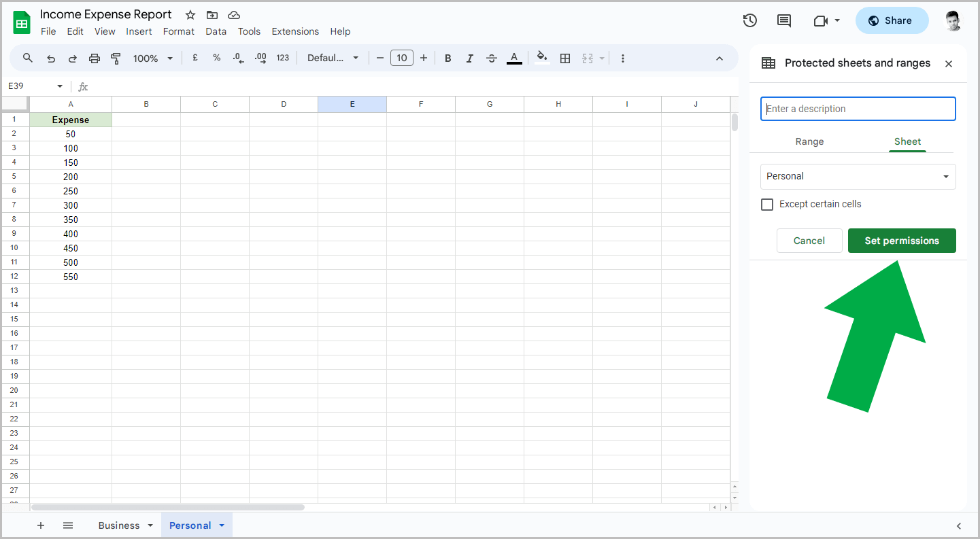Format as currency pound
The image size is (980, 539).
point(195,58)
